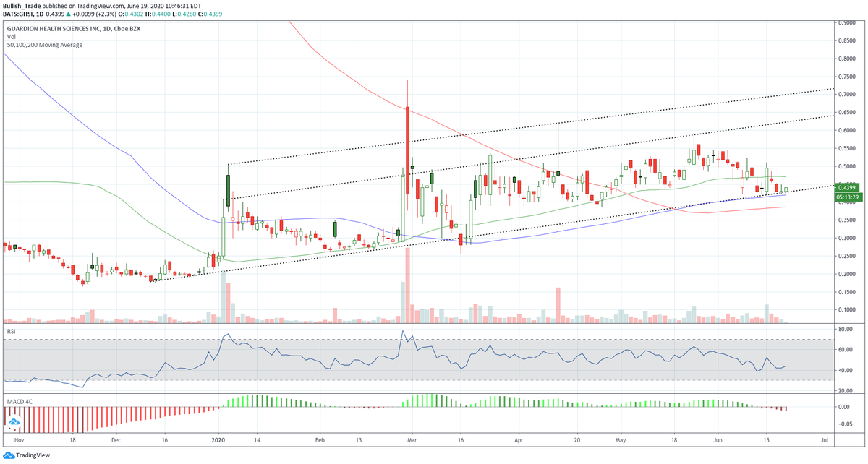Click the 0.6000 price axis label

tap(846, 130)
